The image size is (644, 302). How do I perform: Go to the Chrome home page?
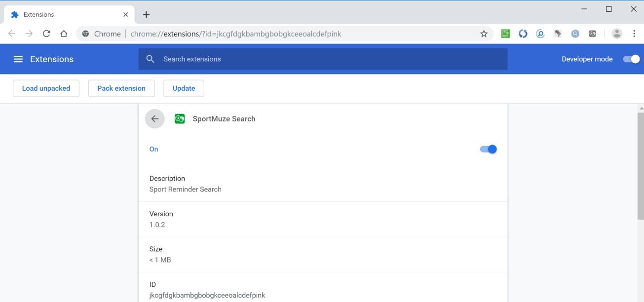pyautogui.click(x=64, y=34)
